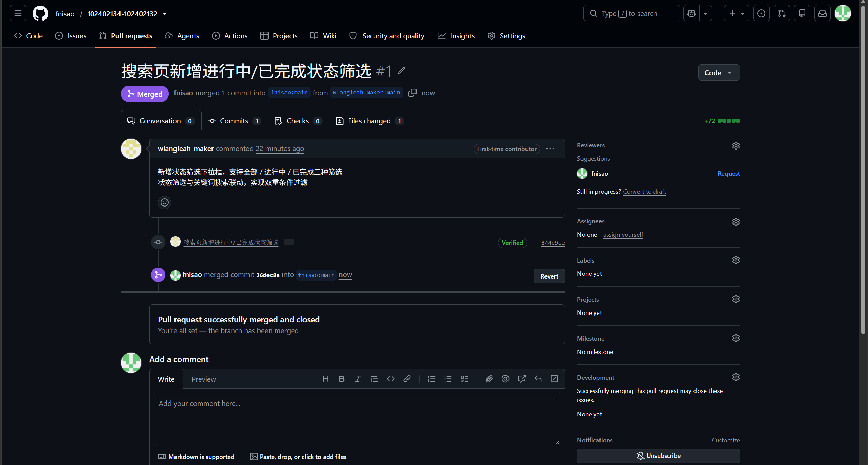This screenshot has height=465, width=868.
Task: Open Milestone gear settings
Action: click(736, 338)
